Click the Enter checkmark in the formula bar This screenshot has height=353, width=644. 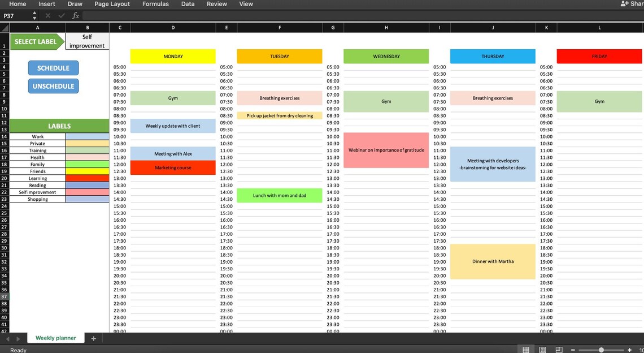tap(62, 15)
